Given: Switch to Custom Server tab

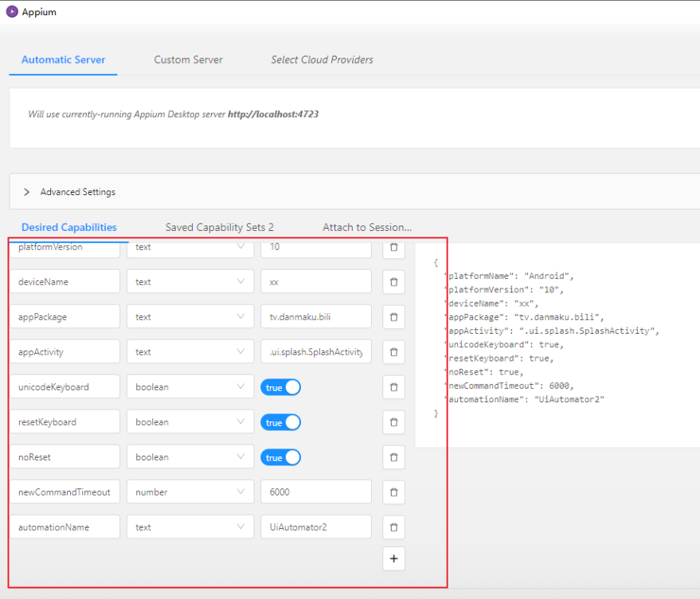Looking at the screenshot, I should pos(189,60).
